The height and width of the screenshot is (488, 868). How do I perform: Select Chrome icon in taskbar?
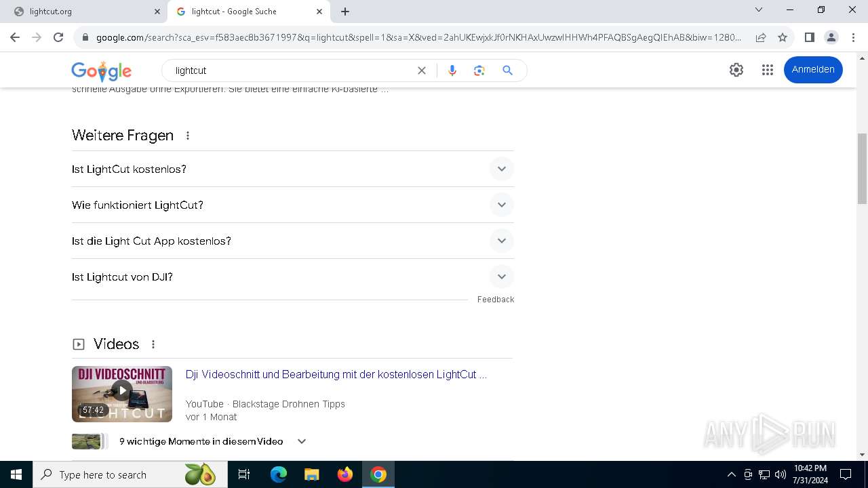[x=378, y=474]
